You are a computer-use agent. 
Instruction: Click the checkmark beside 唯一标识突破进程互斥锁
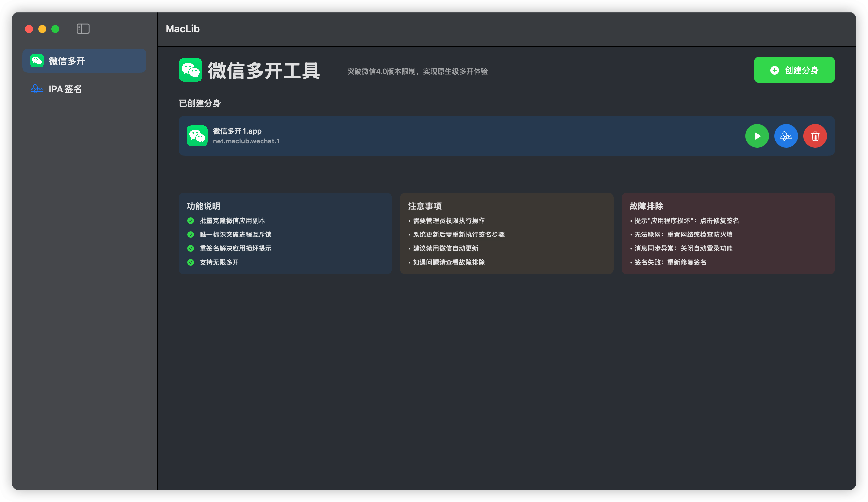(191, 234)
